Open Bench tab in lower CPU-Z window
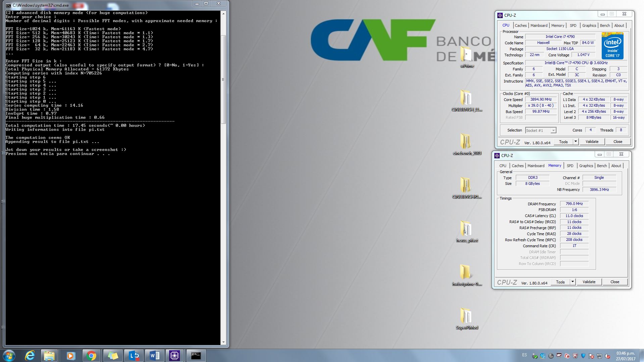Image resolution: width=644 pixels, height=362 pixels. point(602,166)
